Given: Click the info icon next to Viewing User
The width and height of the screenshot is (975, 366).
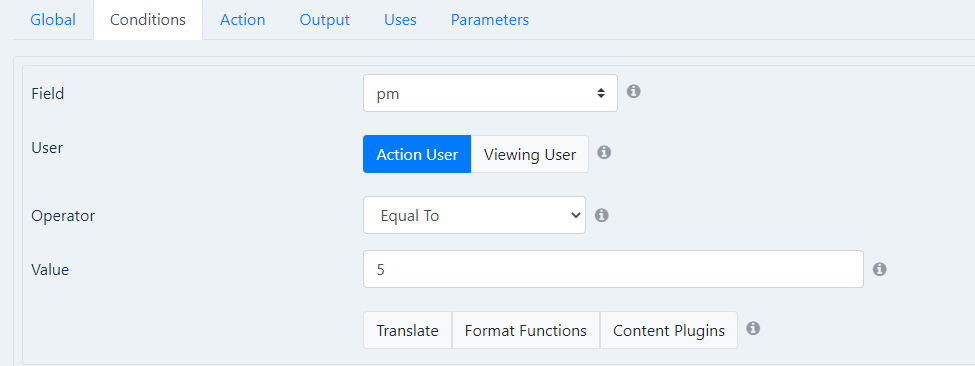Looking at the screenshot, I should (604, 152).
